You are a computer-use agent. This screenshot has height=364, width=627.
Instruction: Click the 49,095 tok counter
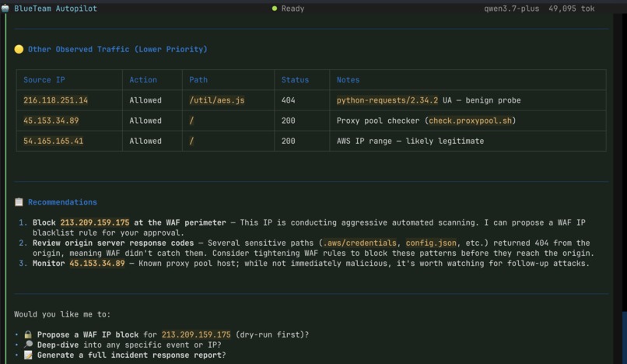click(572, 9)
